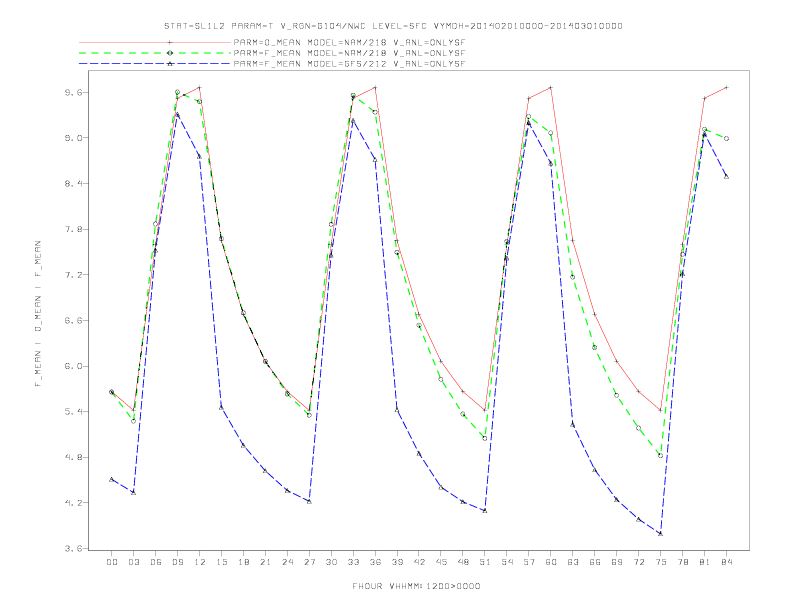Image resolution: width=792 pixels, height=612 pixels.
Task: Click the red solid line legend sample
Action: pyautogui.click(x=155, y=43)
